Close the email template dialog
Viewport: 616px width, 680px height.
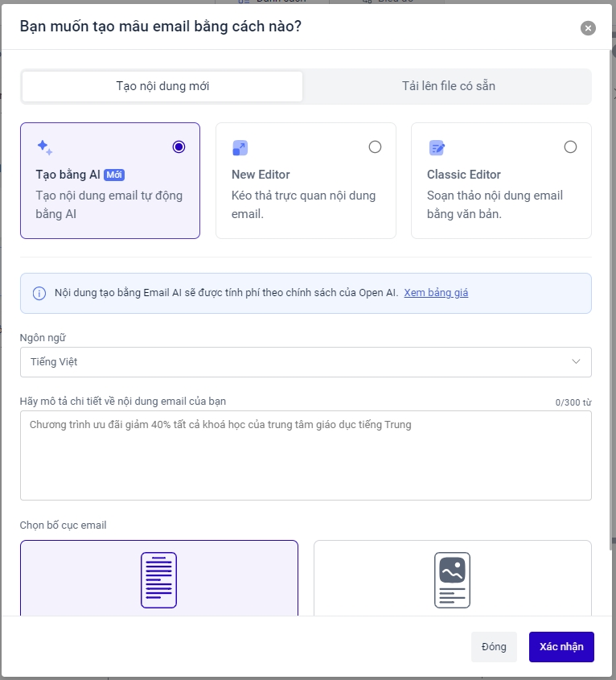588,28
